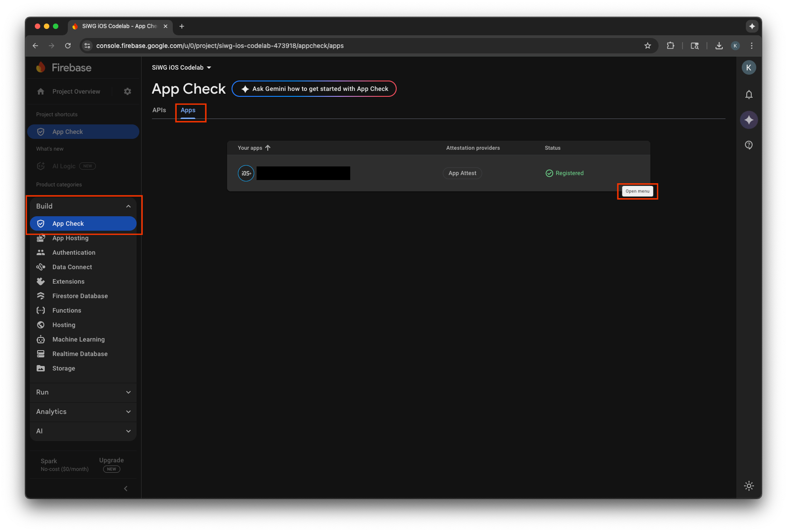787x532 pixels.
Task: Open help with the question mark icon
Action: [749, 145]
